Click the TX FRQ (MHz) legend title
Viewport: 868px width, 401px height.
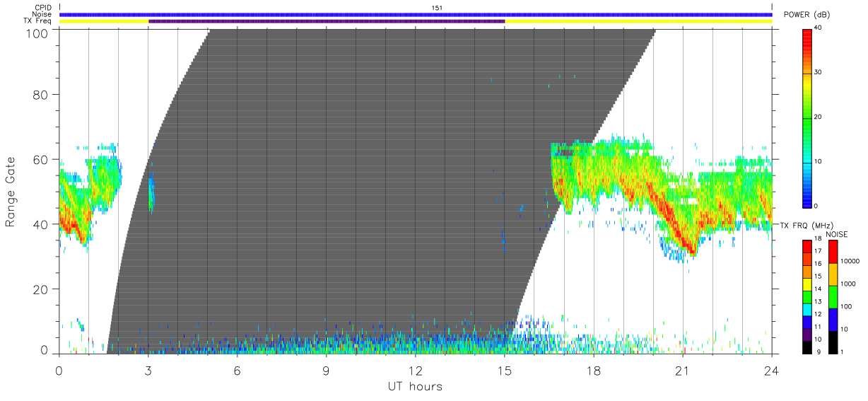pos(805,225)
